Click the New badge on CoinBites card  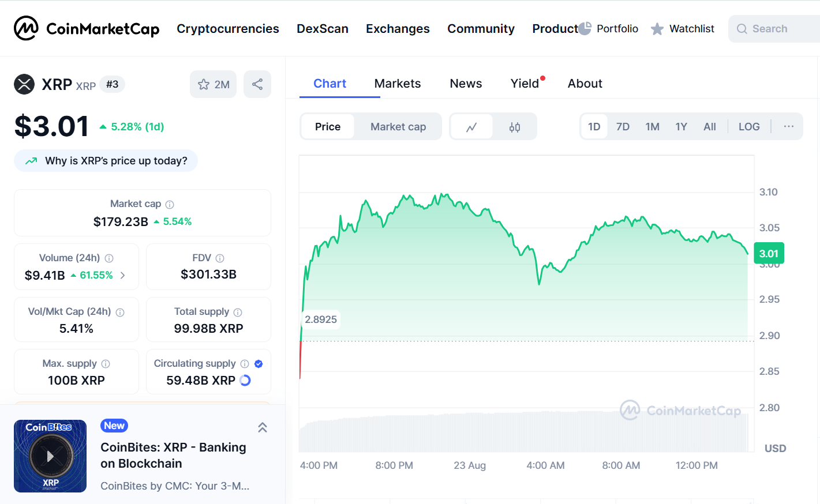114,426
